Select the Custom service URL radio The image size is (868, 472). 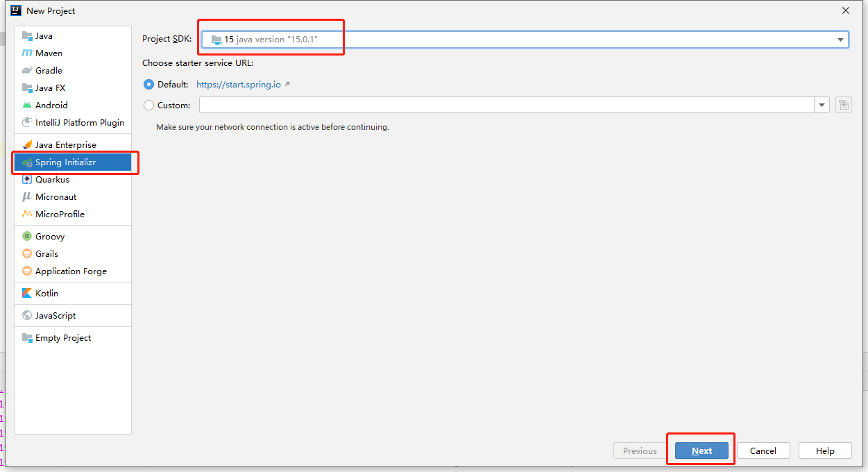148,106
